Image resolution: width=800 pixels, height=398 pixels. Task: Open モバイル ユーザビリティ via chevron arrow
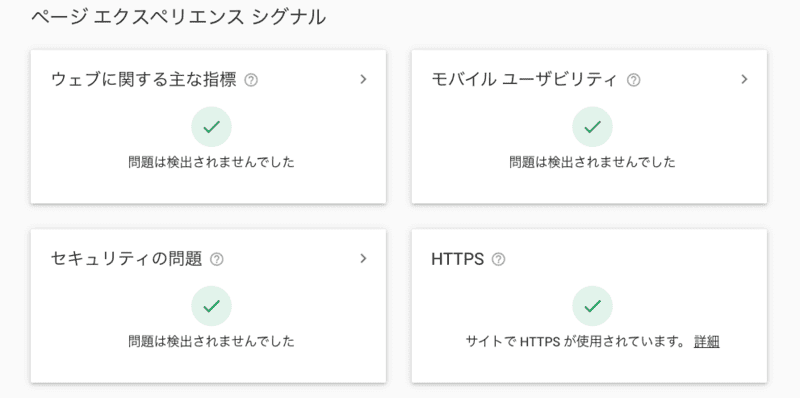744,79
